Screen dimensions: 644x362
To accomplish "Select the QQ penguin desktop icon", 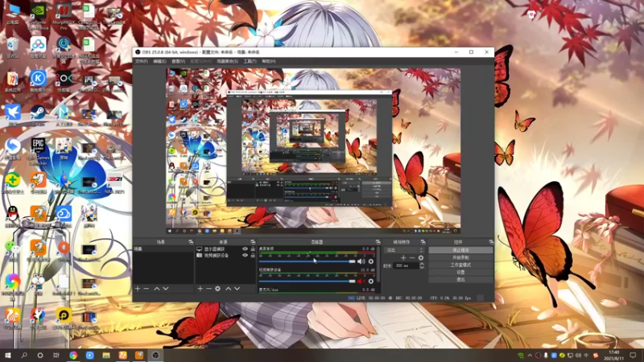I will (13, 216).
